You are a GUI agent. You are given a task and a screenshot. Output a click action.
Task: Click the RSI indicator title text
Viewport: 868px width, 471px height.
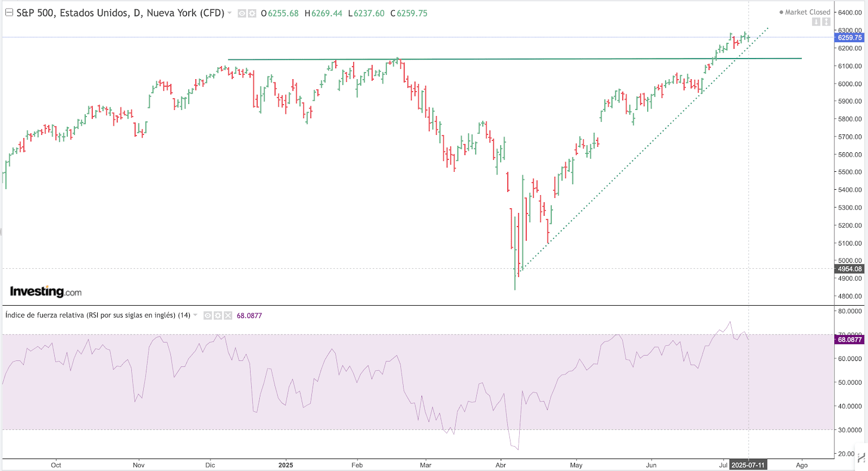click(98, 315)
